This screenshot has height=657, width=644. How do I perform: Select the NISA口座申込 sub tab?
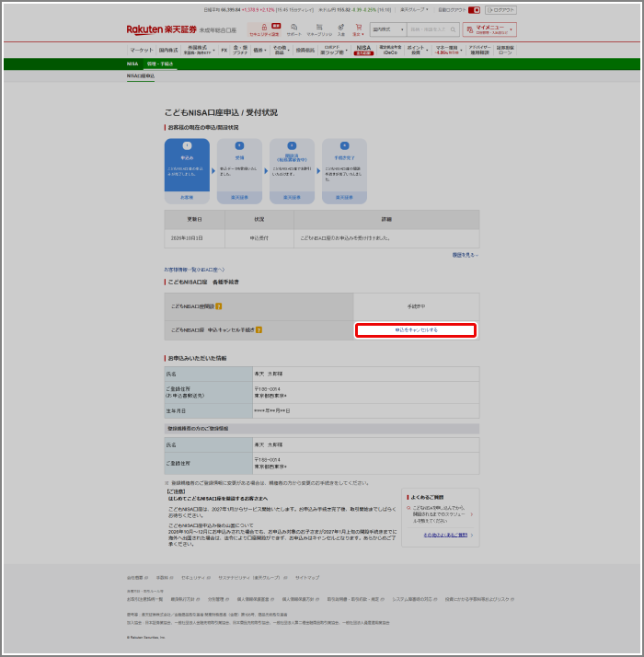[x=141, y=75]
